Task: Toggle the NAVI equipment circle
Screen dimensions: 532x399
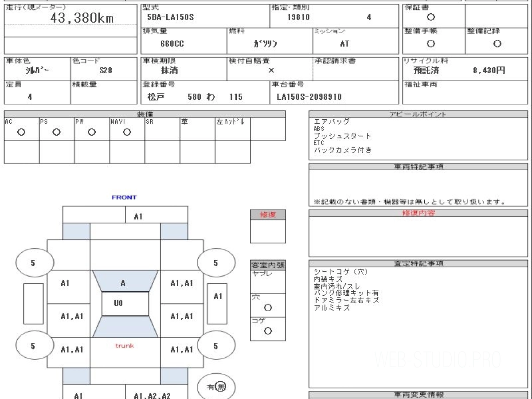Action: (x=127, y=132)
